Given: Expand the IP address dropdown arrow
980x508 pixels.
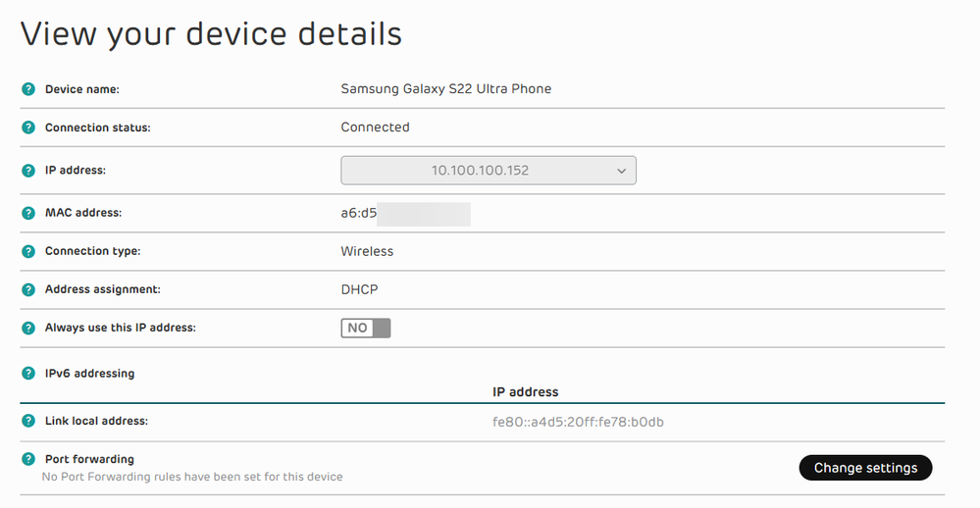Looking at the screenshot, I should point(621,171).
